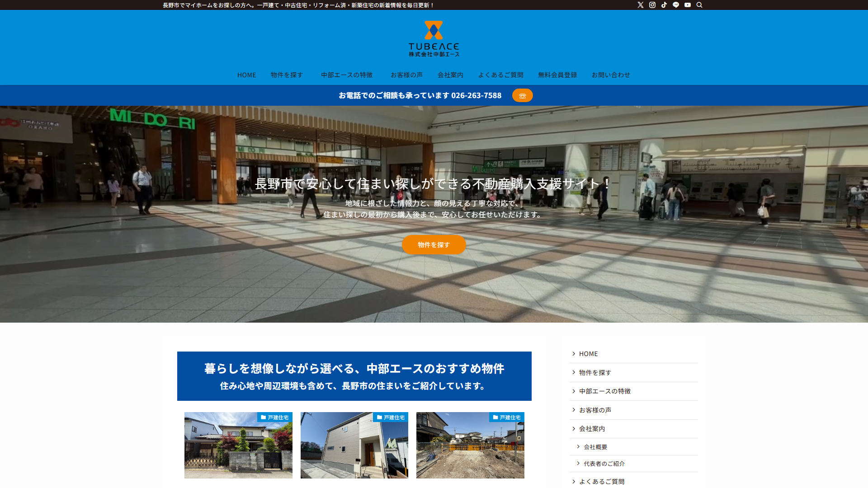Open HOME in the main navigation
Image resolution: width=868 pixels, height=488 pixels.
(x=247, y=75)
